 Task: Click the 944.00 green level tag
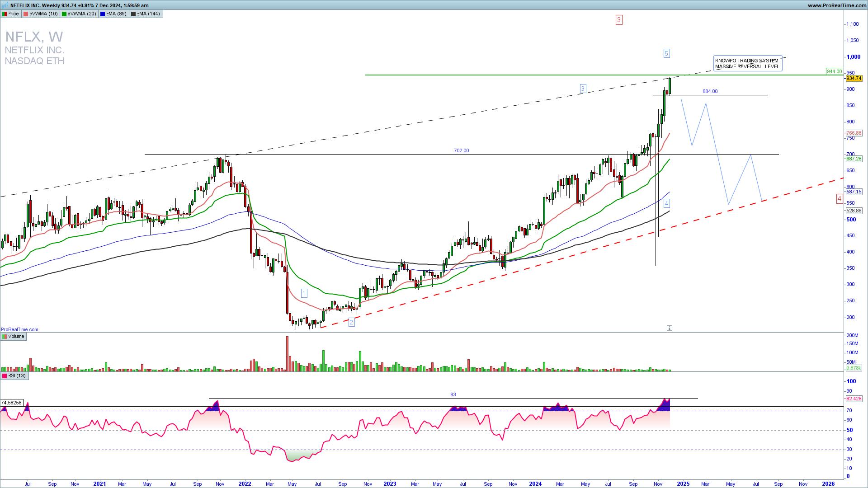pos(835,71)
